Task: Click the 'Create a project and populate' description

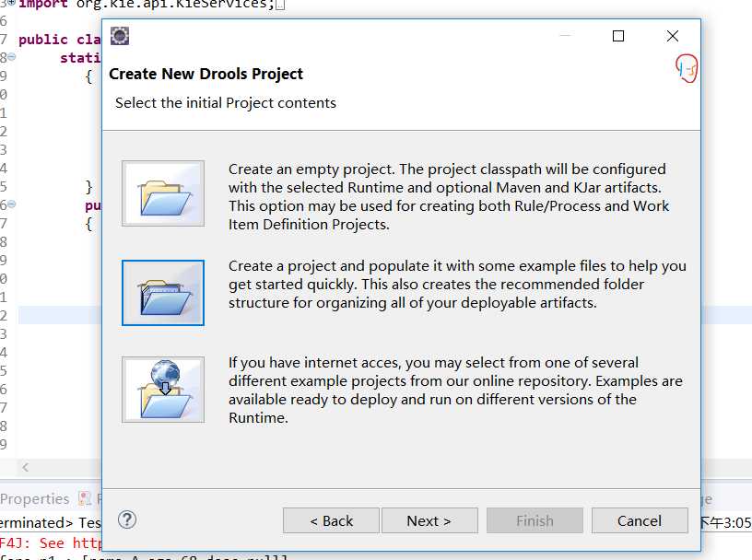Action: point(457,285)
